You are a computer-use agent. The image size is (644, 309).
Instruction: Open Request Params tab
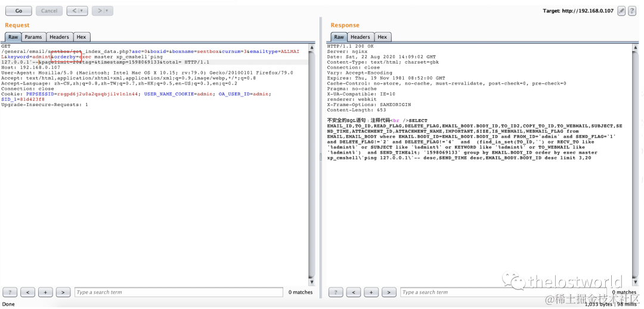[33, 37]
